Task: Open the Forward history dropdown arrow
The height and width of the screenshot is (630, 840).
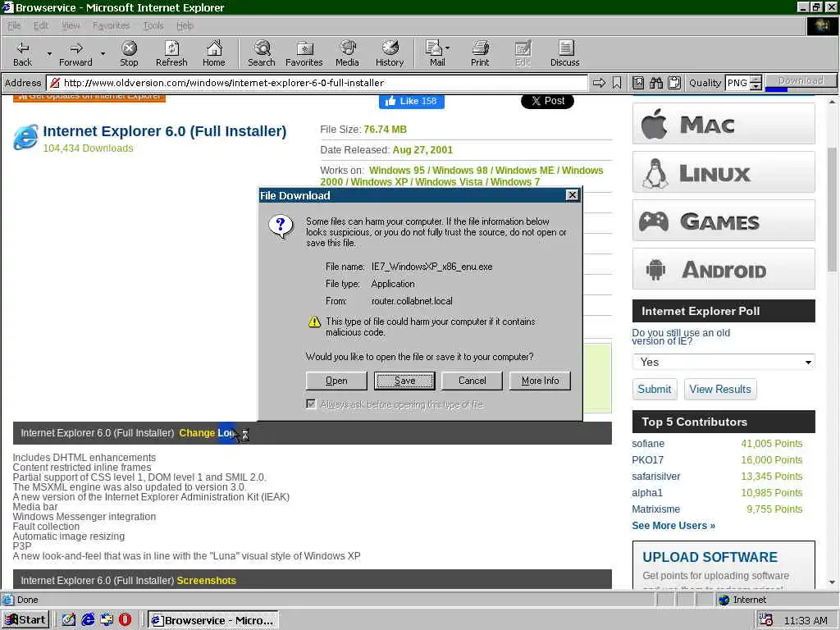Action: click(x=103, y=53)
